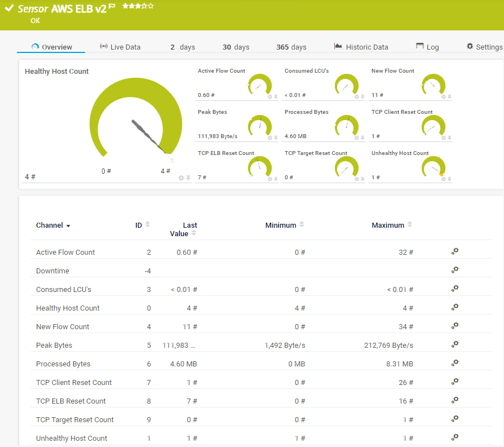This screenshot has height=447, width=504.
Task: Pin the New Flow Count gauge
Action: coord(449,97)
